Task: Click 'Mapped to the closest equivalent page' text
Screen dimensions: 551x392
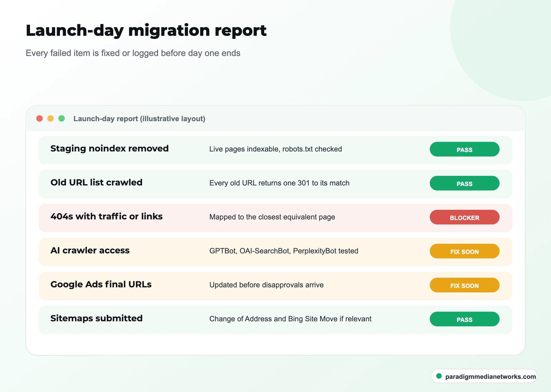Action: tap(272, 217)
